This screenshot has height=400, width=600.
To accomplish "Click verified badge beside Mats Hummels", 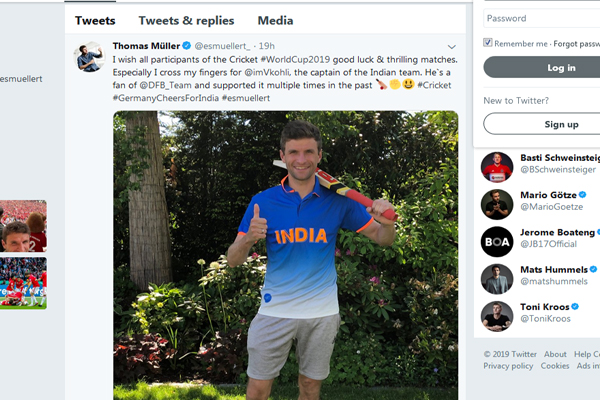I will pos(593,270).
